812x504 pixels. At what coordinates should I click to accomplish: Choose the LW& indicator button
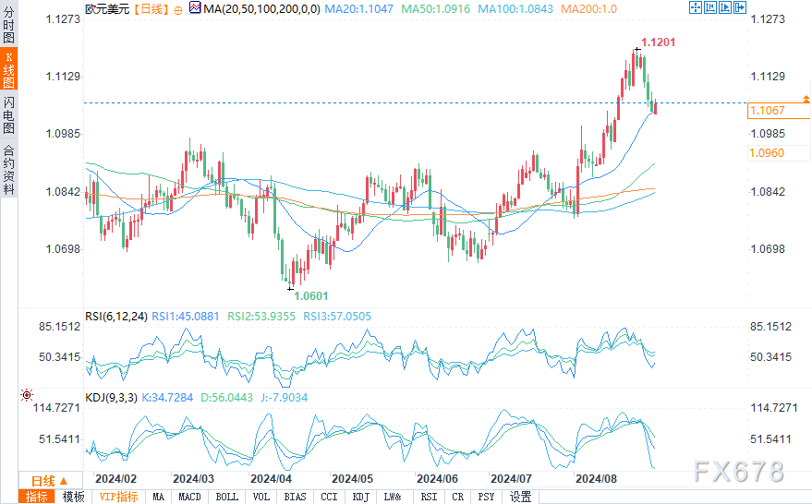[x=393, y=497]
